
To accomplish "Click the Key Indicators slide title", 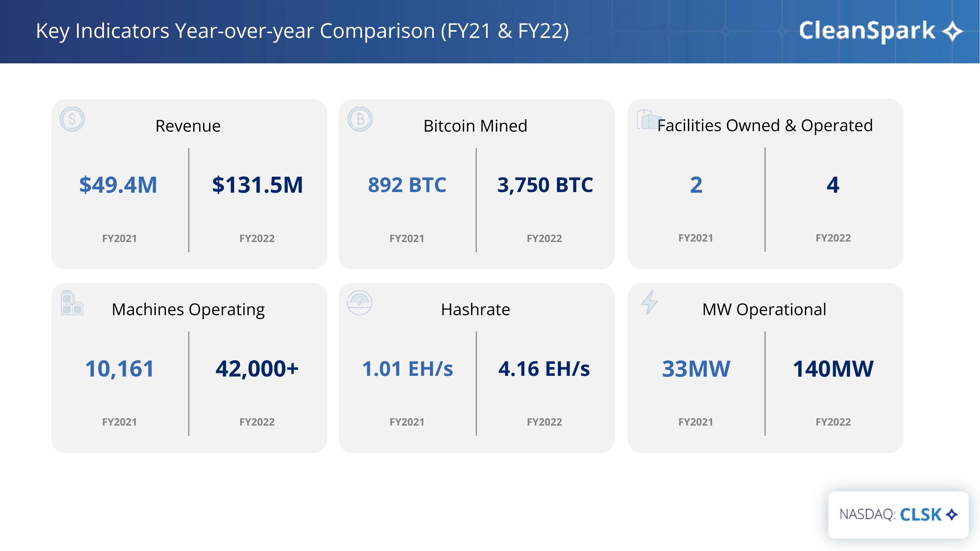I will pyautogui.click(x=302, y=31).
